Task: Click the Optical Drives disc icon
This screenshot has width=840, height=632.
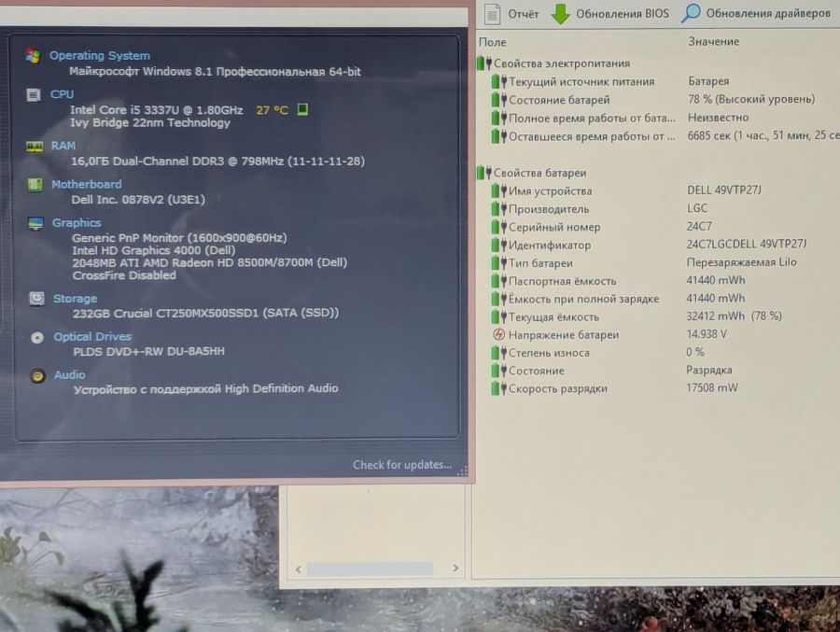Action: tap(37, 337)
